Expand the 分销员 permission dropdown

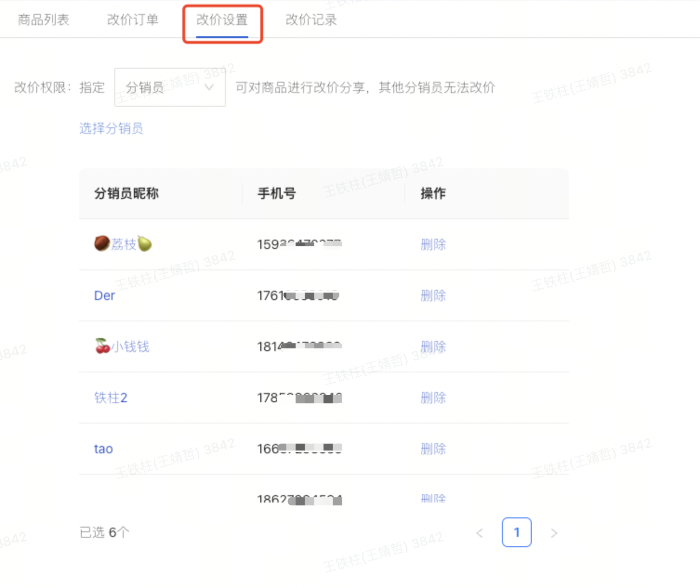point(170,87)
